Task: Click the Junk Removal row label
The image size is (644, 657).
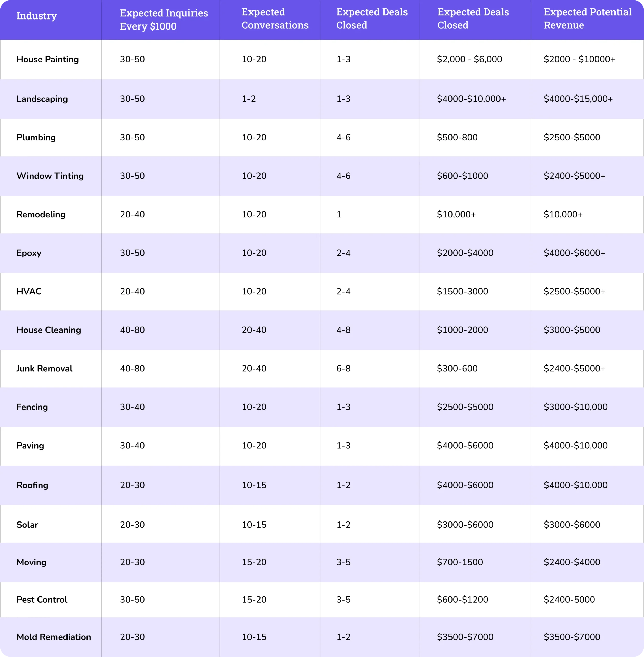Action: pyautogui.click(x=44, y=369)
